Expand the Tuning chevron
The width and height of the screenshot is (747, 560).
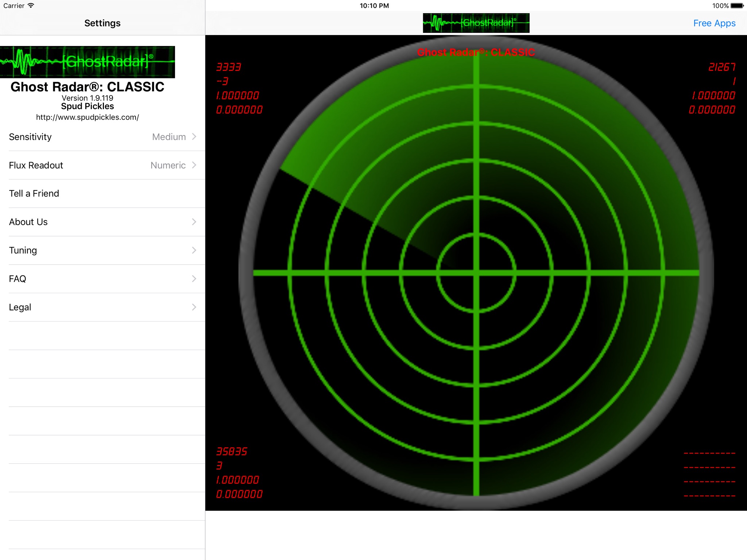click(x=194, y=250)
